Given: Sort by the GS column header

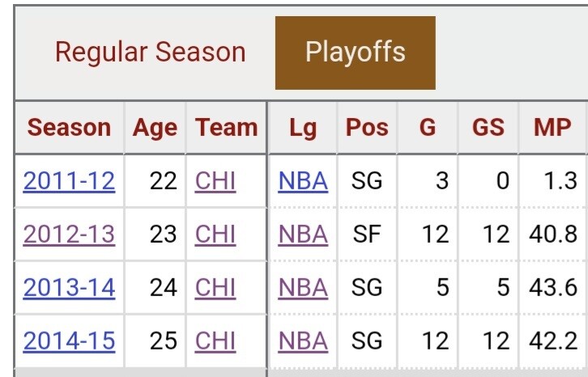Looking at the screenshot, I should click(488, 128).
